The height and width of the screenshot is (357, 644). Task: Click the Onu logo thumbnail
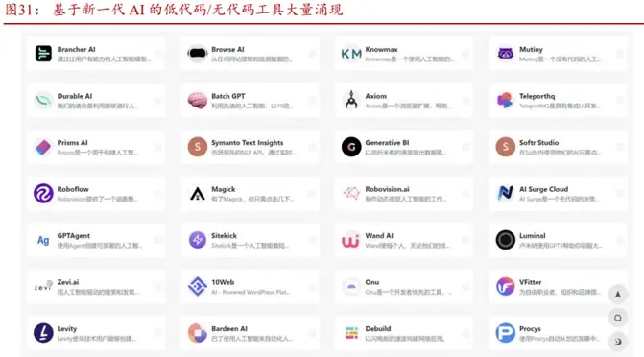pyautogui.click(x=351, y=286)
